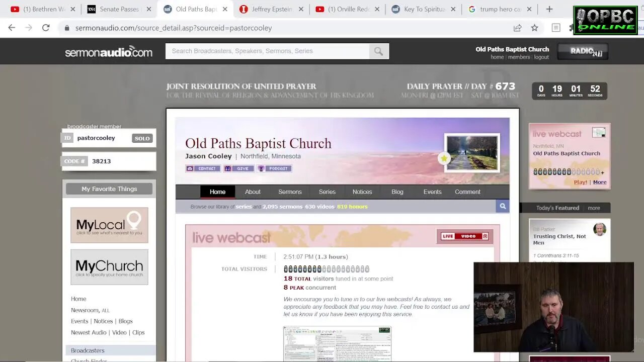Image resolution: width=644 pixels, height=362 pixels.
Task: Click the home link in header
Action: [497, 57]
